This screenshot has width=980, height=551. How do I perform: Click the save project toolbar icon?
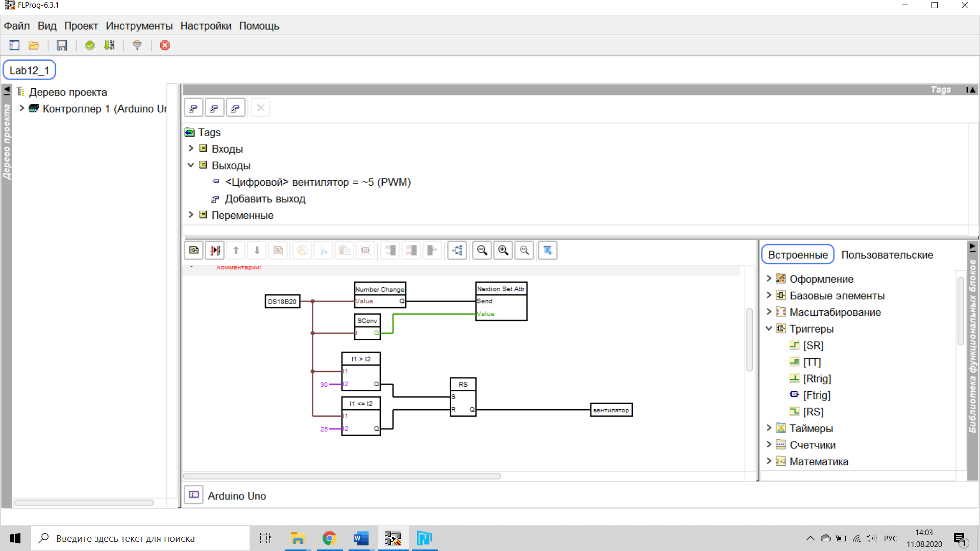pos(62,45)
